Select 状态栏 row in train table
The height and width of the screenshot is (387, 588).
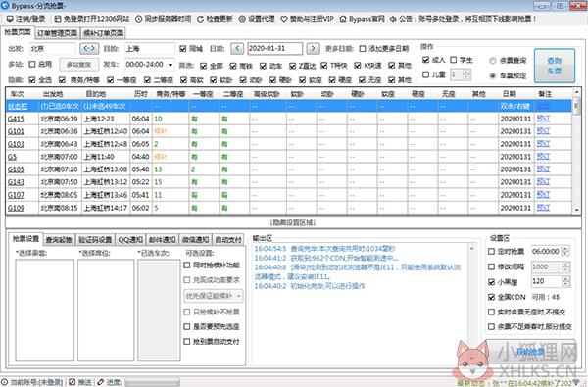click(x=289, y=106)
